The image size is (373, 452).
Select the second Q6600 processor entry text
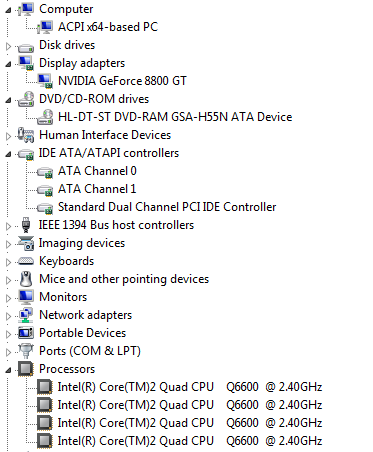click(190, 405)
